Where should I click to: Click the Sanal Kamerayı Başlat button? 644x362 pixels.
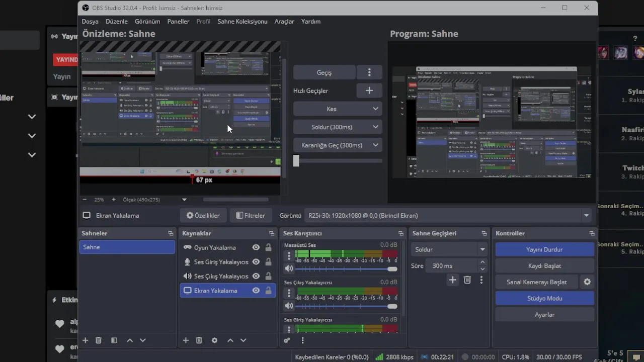click(x=536, y=282)
